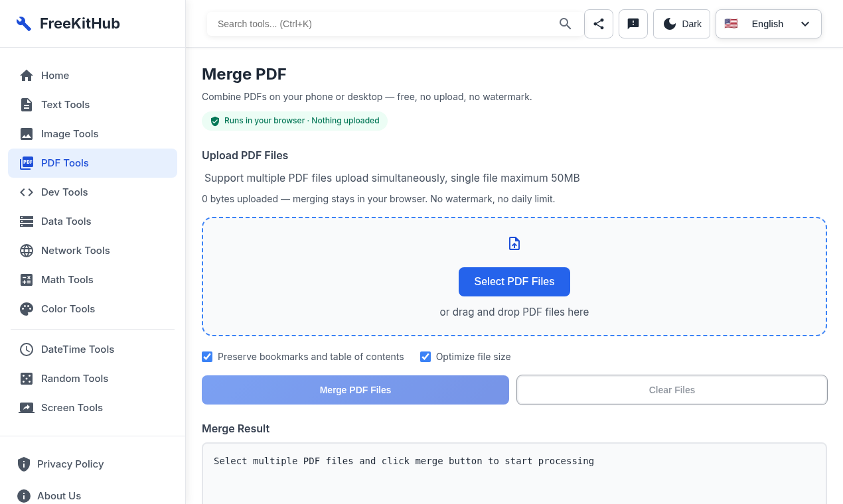843x504 pixels.
Task: Click the FreeKitHub wrench logo
Action: [24, 24]
